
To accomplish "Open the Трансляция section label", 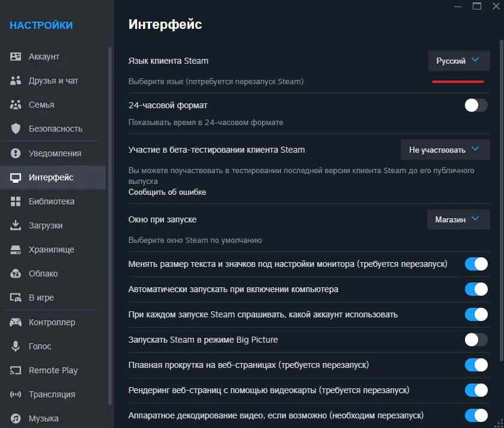I will click(52, 394).
